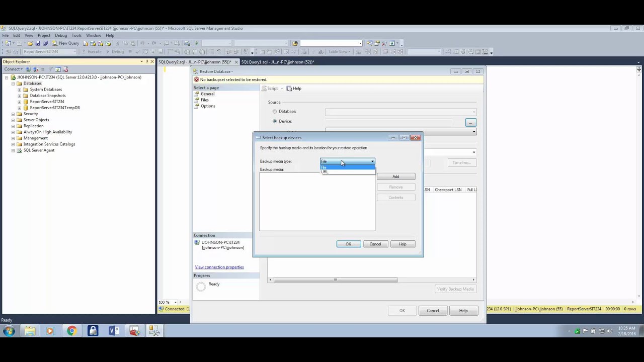Image resolution: width=644 pixels, height=362 pixels.
Task: Click the Filter icon in Object Explorer toolbar
Action: pos(50,69)
